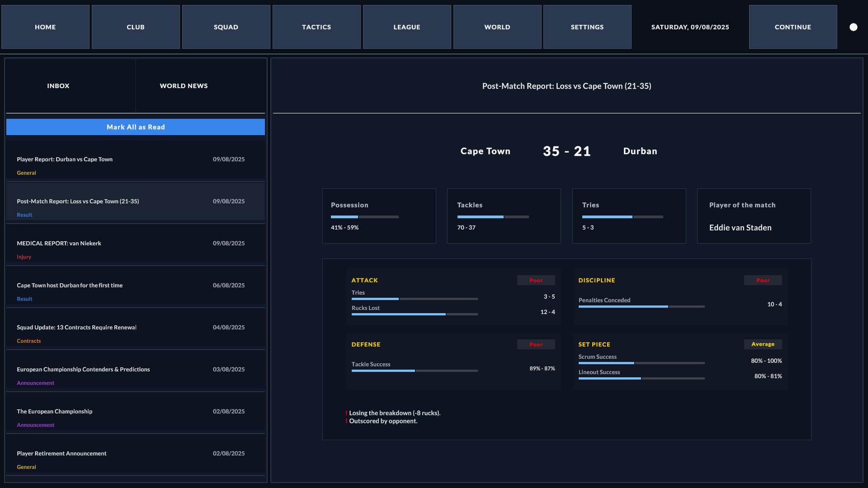Screen dimensions: 868x488
Task: Open European Championship Contenders & Predictions message
Action: (136, 371)
